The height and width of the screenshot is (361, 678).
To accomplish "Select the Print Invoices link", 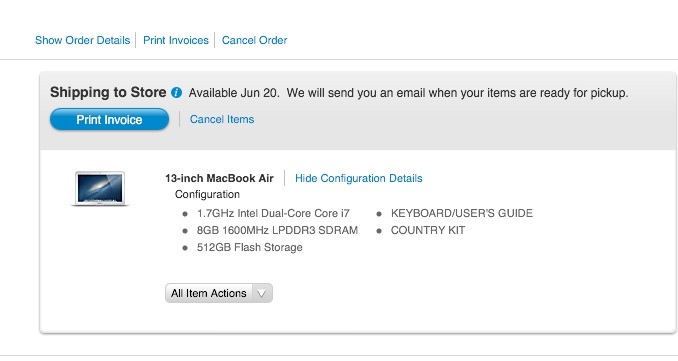I will [x=176, y=40].
